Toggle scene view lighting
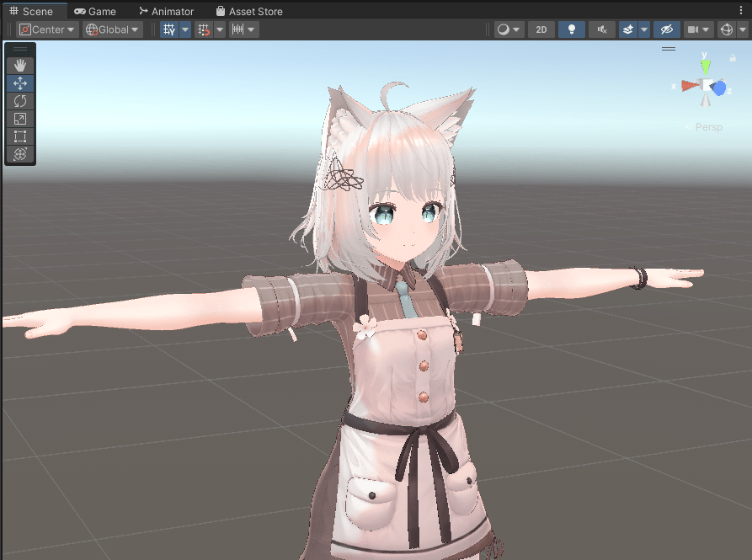 tap(572, 29)
